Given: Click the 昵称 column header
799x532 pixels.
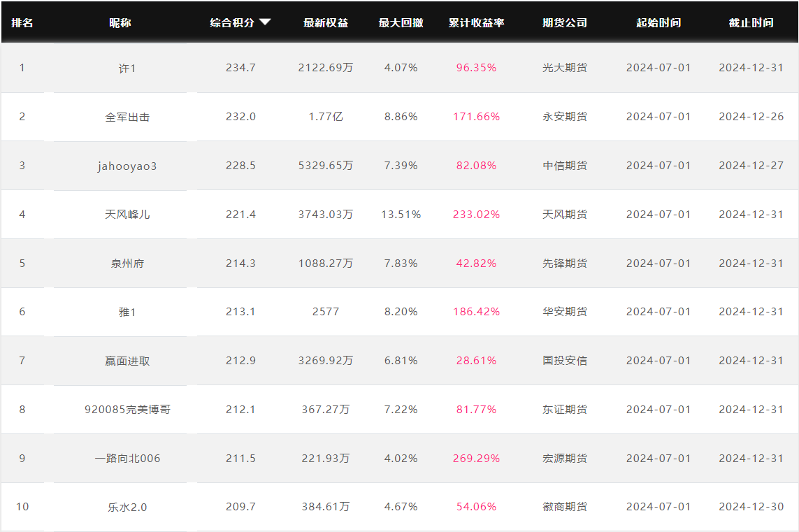Looking at the screenshot, I should [120, 23].
